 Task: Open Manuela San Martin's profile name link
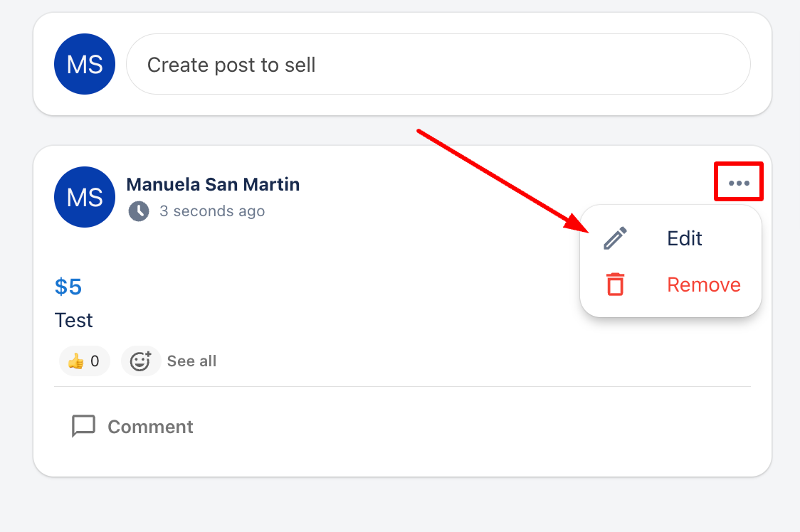pyautogui.click(x=213, y=185)
